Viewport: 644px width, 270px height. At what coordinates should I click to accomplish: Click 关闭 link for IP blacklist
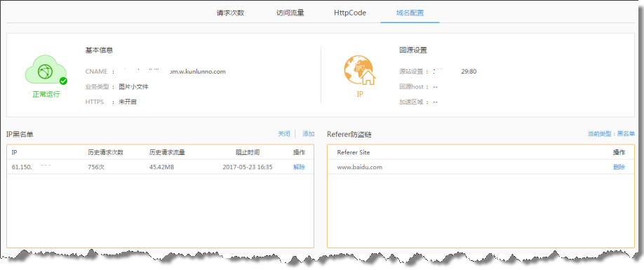[284, 134]
